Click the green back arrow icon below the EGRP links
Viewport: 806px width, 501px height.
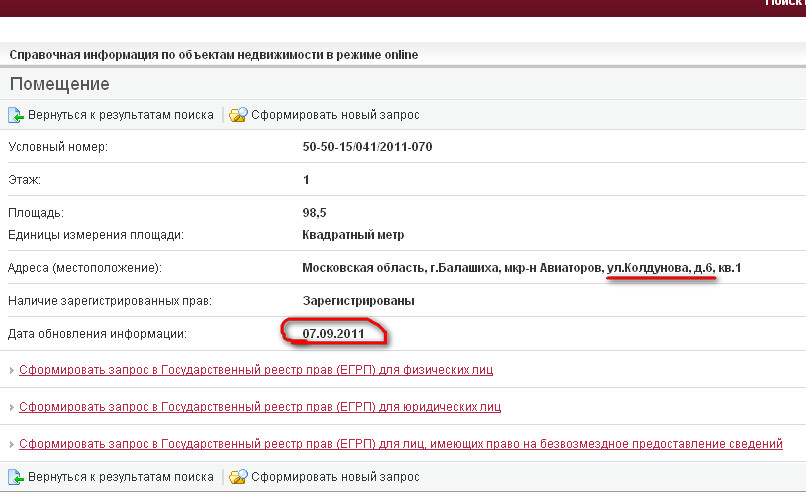(x=16, y=478)
